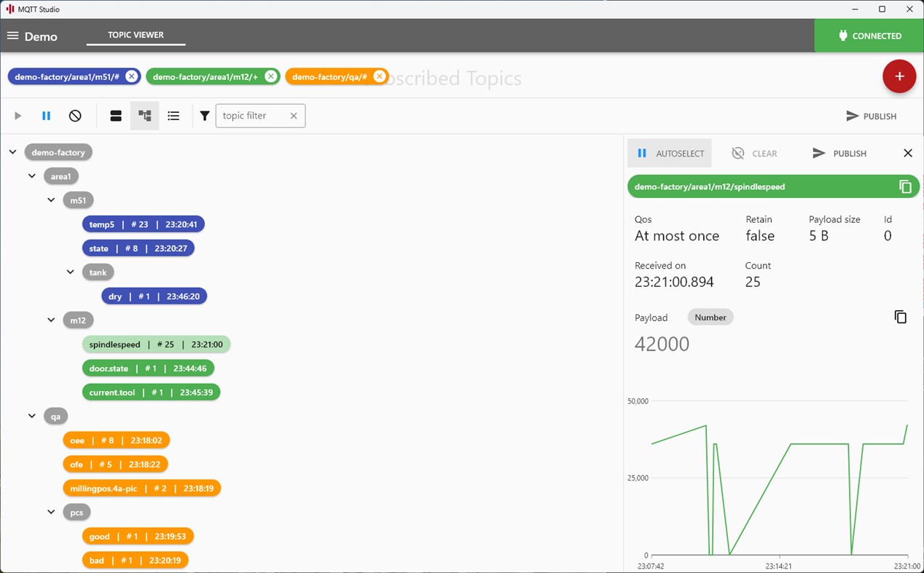
Task: Copy the payload value icon
Action: click(x=901, y=317)
